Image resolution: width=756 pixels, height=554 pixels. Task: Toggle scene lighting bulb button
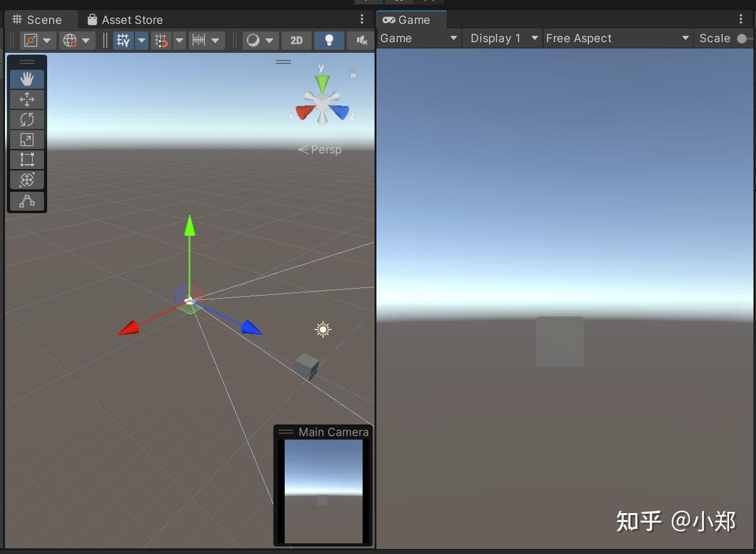pyautogui.click(x=329, y=41)
